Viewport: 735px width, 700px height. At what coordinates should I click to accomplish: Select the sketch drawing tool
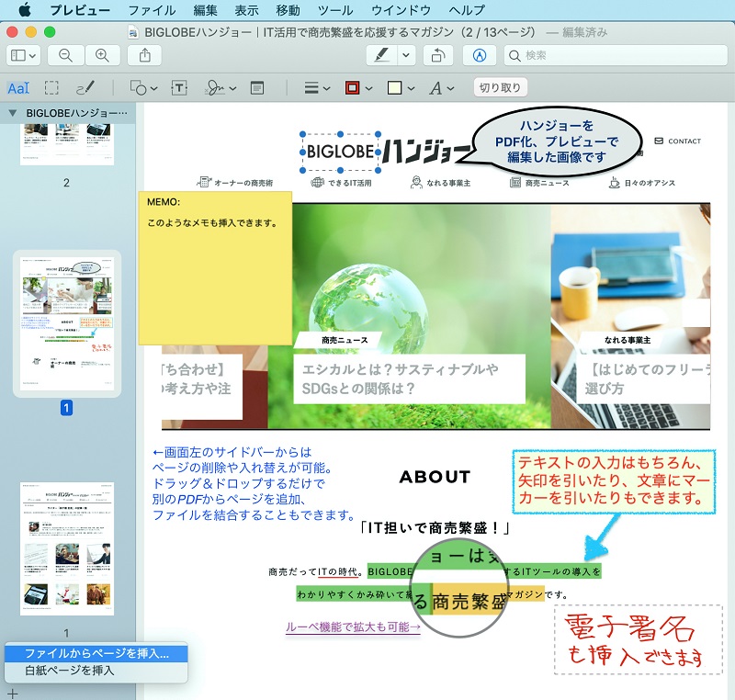tap(85, 88)
